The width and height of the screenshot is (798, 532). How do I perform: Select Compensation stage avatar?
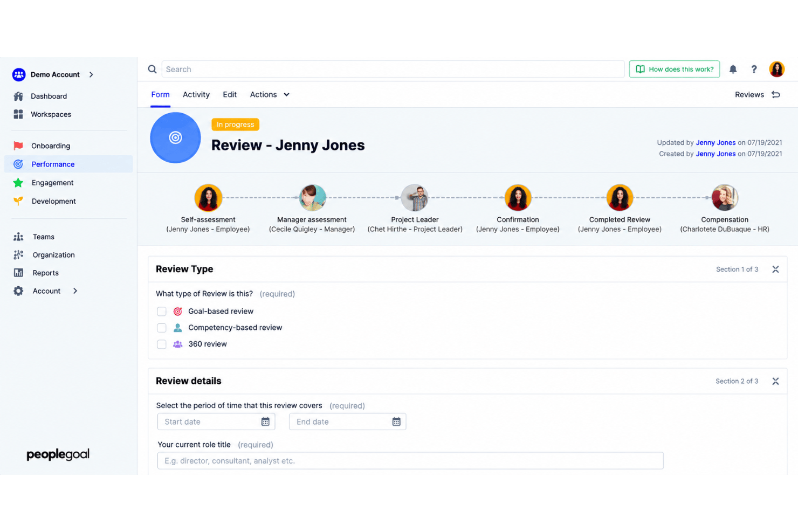(x=725, y=198)
